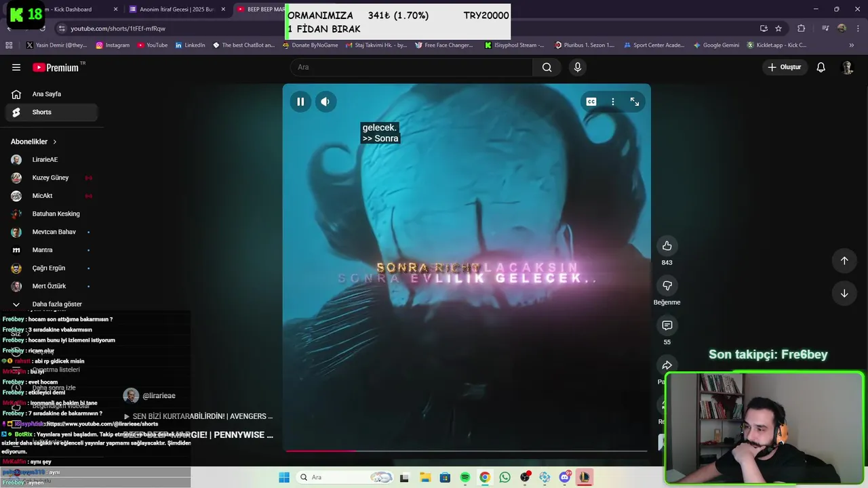The height and width of the screenshot is (488, 868).
Task: Dislike the Short using Beğenme button
Action: click(x=667, y=285)
